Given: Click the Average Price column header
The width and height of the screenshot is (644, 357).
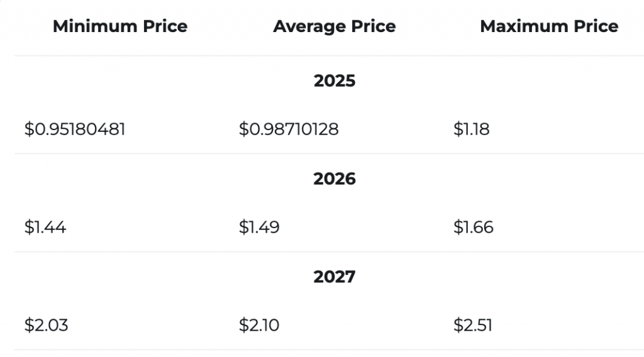Looking at the screenshot, I should pos(335,26).
